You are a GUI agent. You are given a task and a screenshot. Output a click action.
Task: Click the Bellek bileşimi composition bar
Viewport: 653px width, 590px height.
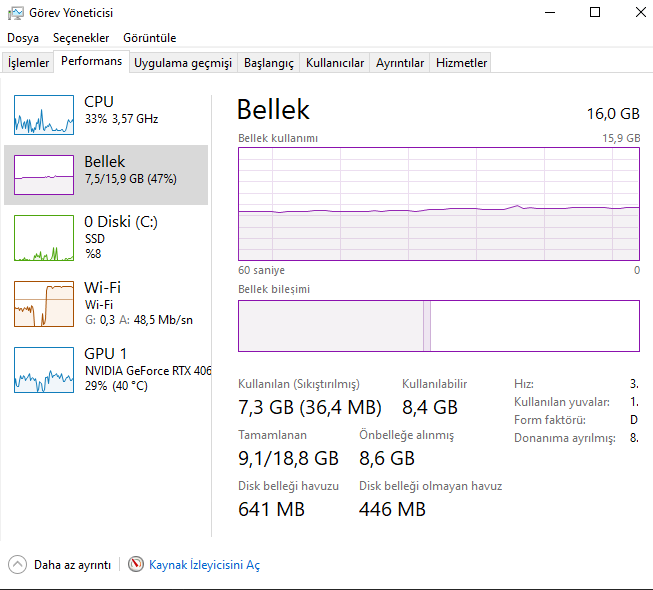(438, 326)
